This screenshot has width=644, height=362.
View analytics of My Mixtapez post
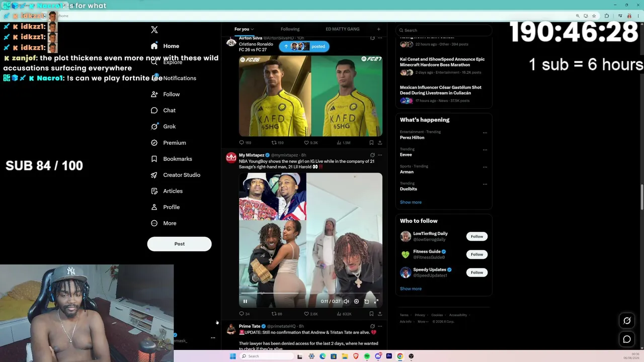click(344, 314)
